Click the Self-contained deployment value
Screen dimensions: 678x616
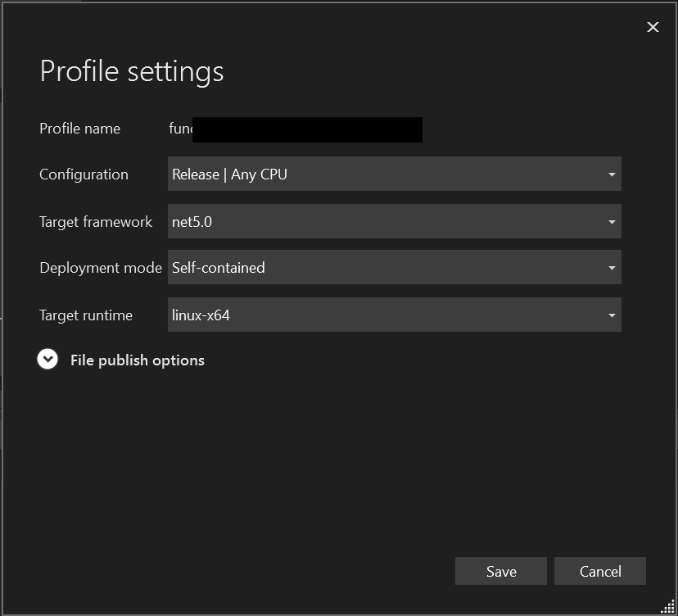[x=218, y=267]
